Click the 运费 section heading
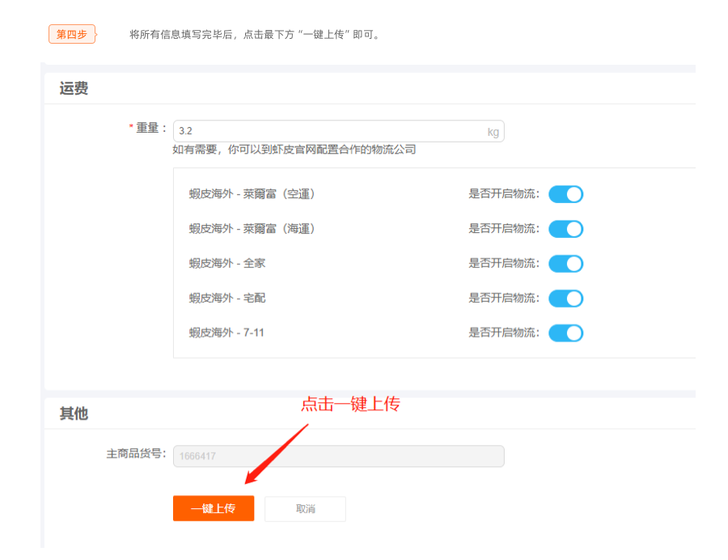The image size is (728, 560). (74, 88)
